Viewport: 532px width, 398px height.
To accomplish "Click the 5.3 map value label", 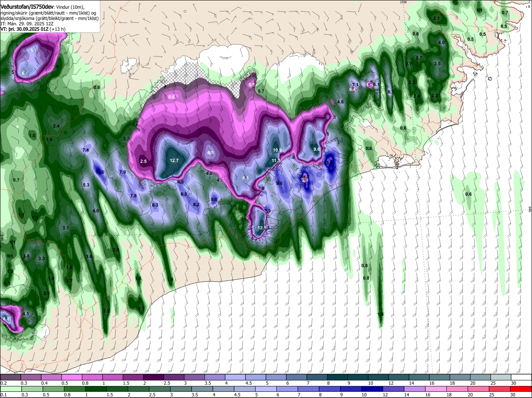I will point(86,185).
